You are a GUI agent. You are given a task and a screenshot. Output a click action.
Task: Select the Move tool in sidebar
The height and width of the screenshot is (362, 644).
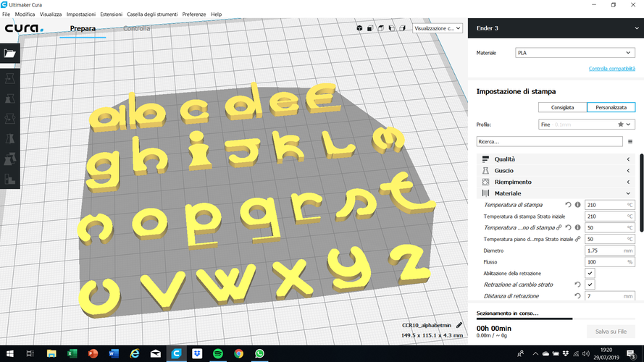tap(9, 78)
